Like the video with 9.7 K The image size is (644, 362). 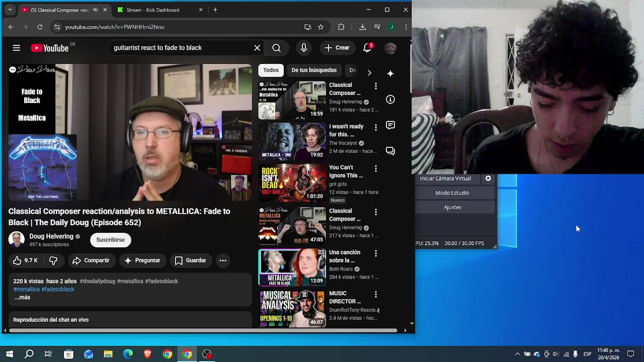[25, 260]
